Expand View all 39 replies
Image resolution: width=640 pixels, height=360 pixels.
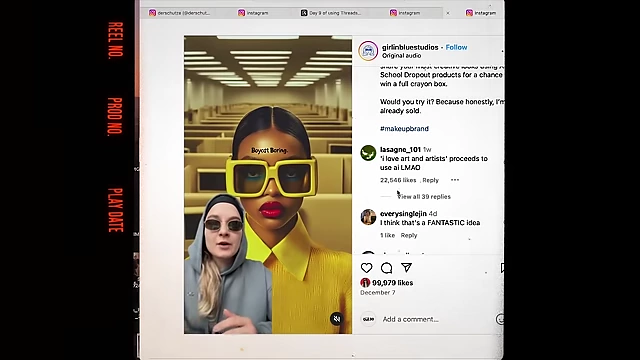(424, 197)
